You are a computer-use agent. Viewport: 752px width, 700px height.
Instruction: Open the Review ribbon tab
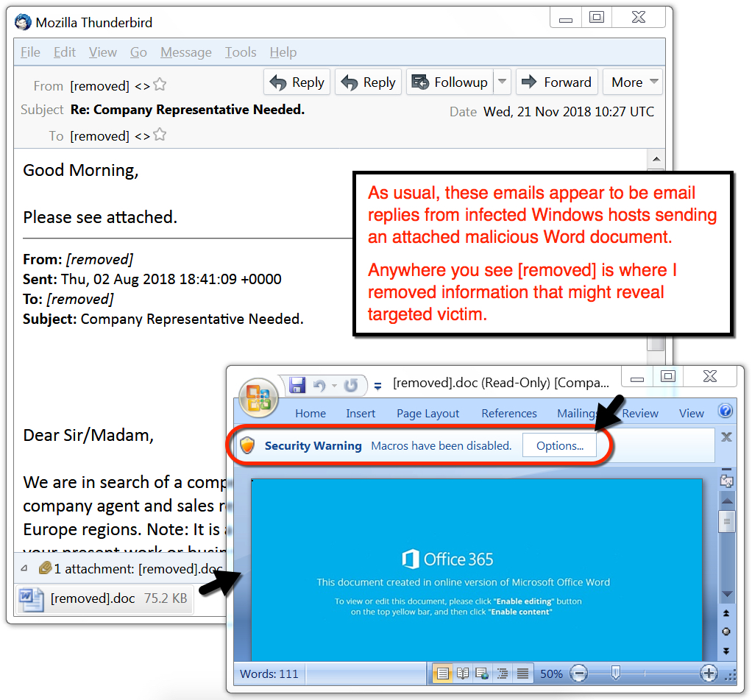(640, 414)
